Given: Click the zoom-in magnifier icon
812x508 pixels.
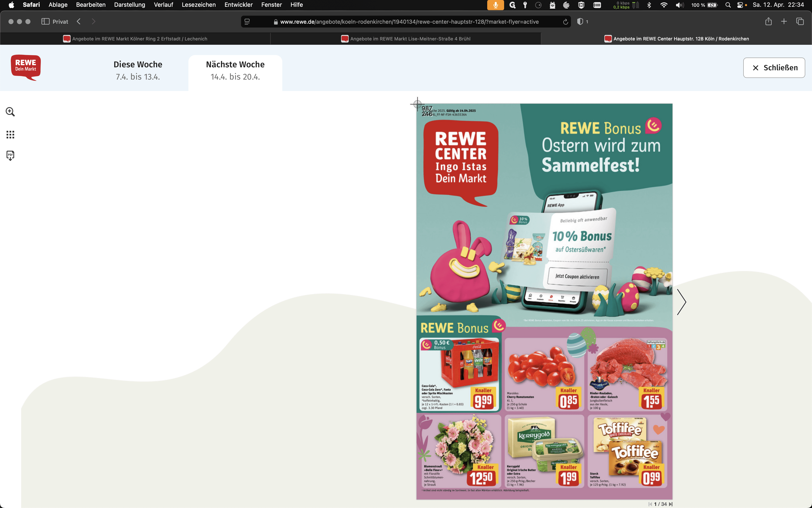Looking at the screenshot, I should [10, 112].
